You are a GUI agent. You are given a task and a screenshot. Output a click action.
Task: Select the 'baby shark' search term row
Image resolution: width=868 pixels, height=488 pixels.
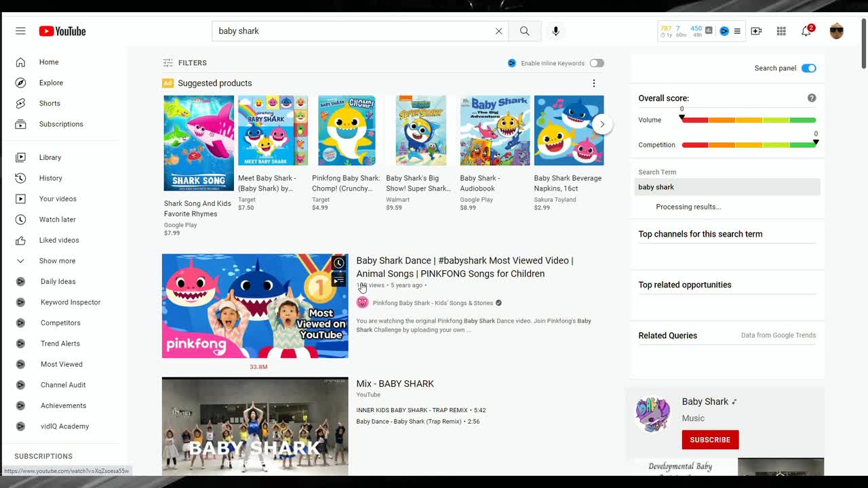pos(727,187)
